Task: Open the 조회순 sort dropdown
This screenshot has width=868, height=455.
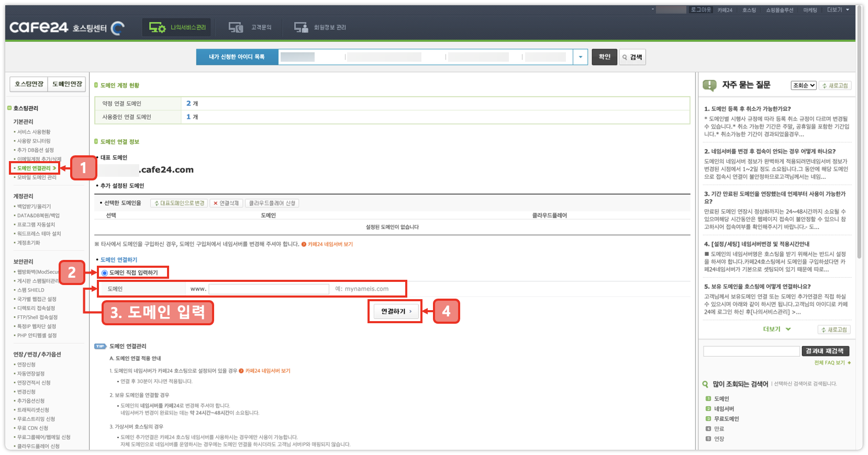Action: (x=804, y=85)
